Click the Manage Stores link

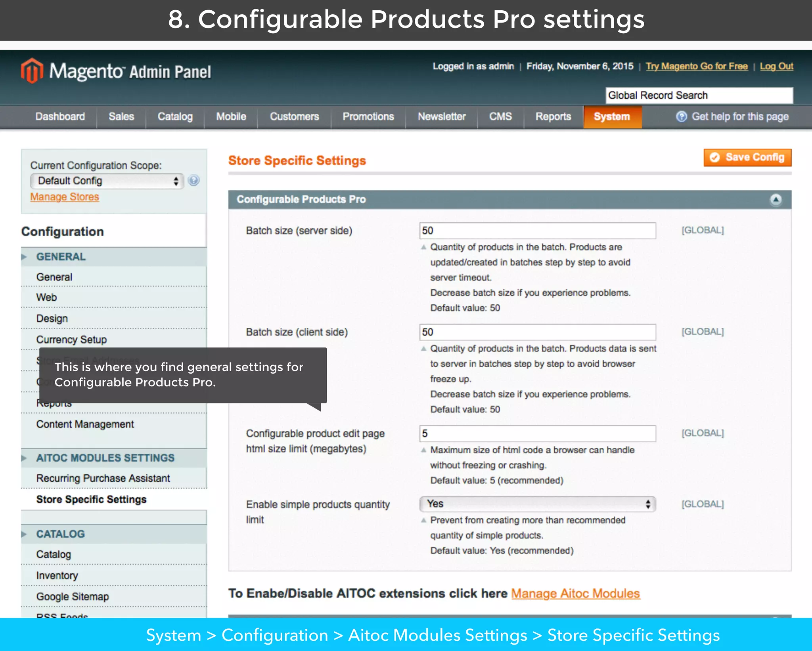65,197
